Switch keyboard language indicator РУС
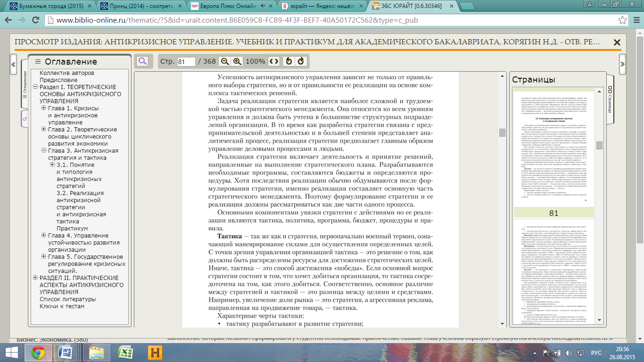The width and height of the screenshot is (644, 362). pos(596,353)
